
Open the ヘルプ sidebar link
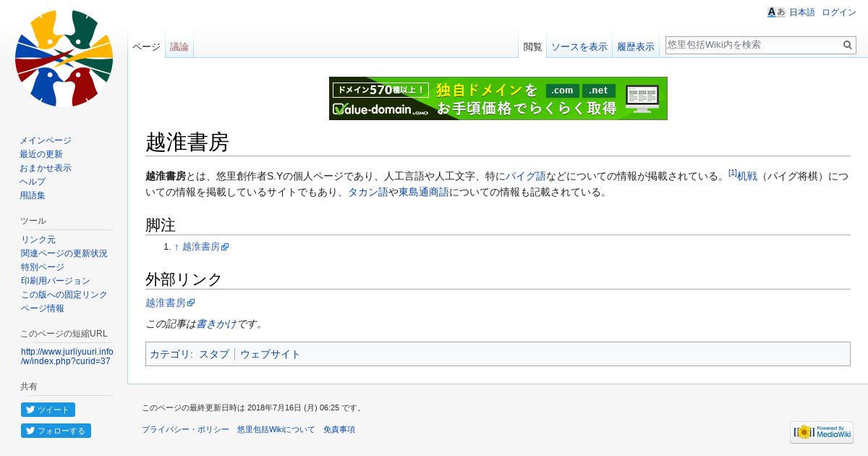tap(33, 182)
